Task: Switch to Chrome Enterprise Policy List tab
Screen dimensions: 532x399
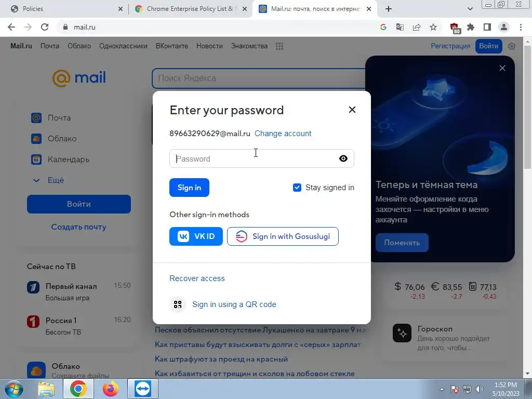Action: [x=191, y=9]
